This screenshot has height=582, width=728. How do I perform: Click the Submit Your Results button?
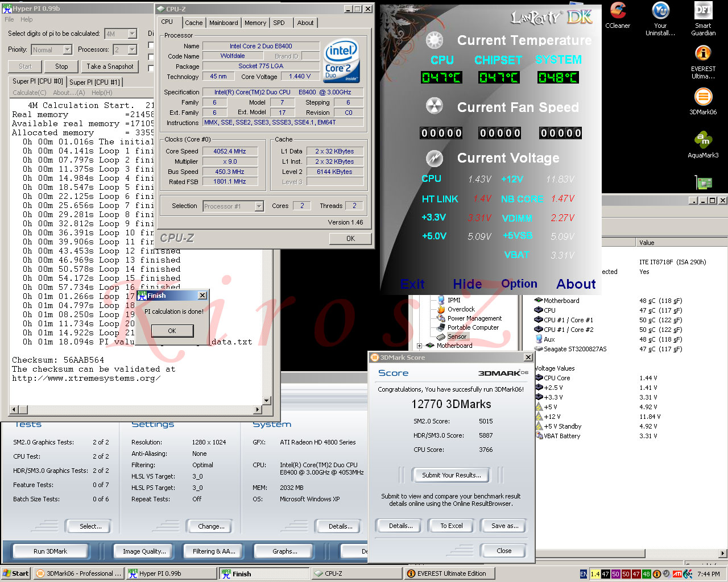451,475
